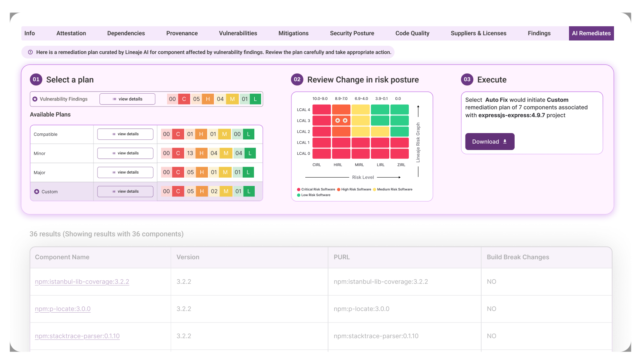This screenshot has height=364, width=641.
Task: Click the right star marker in risk graph
Action: (345, 120)
